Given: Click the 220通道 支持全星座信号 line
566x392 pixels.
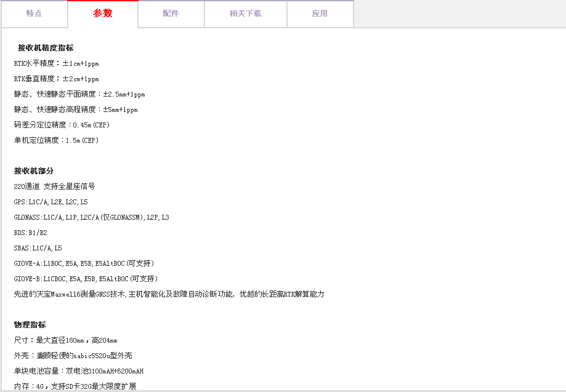Looking at the screenshot, I should (54, 186).
